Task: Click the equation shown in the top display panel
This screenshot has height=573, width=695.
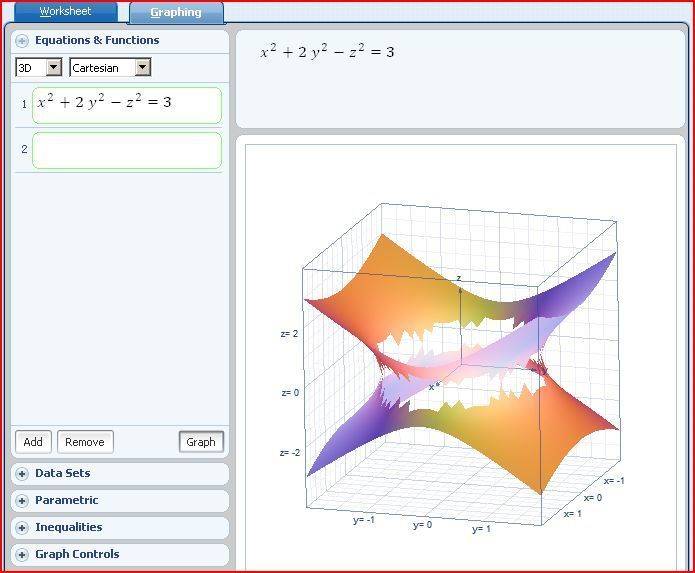Action: click(x=327, y=51)
